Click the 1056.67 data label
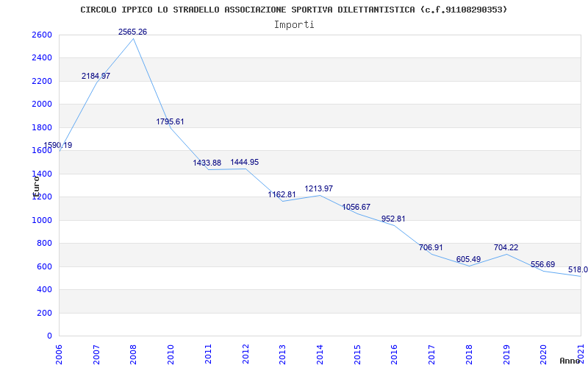Image resolution: width=588 pixels, height=368 pixels. click(356, 207)
